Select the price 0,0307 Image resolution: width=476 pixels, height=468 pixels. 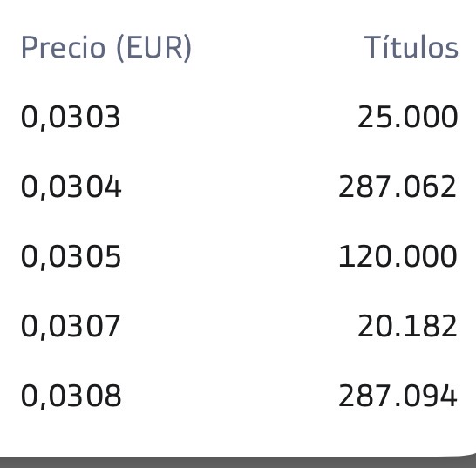[71, 327]
